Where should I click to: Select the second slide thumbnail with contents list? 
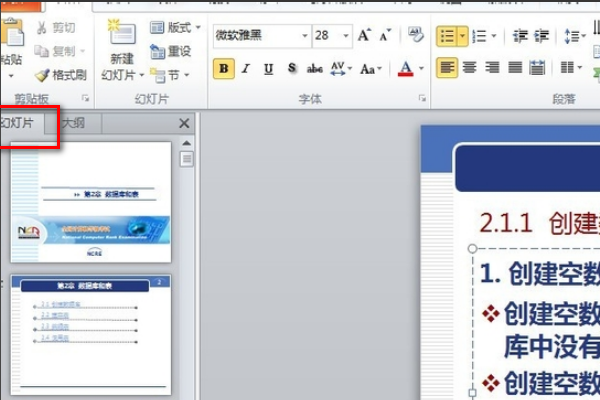click(x=91, y=335)
